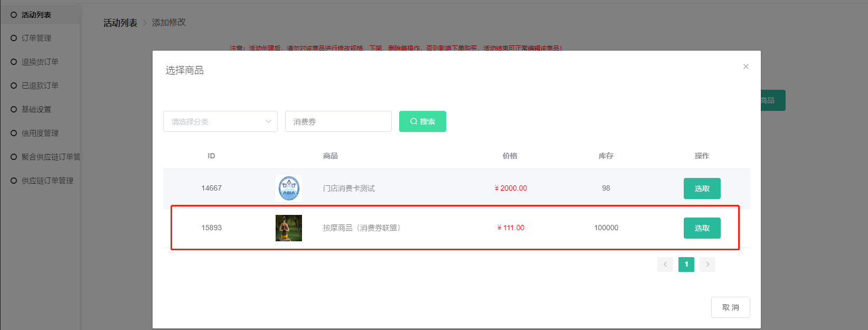Screen dimensions: 868x330
Task: Click the dropdown chevron arrow in category selector
Action: click(268, 121)
